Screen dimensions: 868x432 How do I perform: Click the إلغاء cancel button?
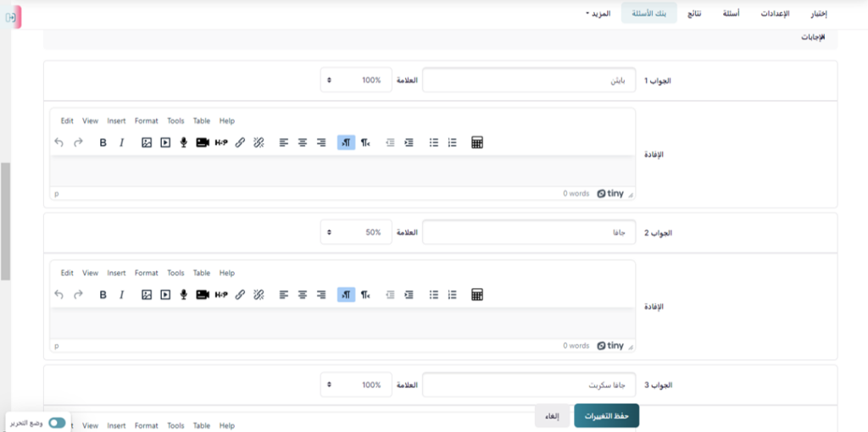coord(552,416)
